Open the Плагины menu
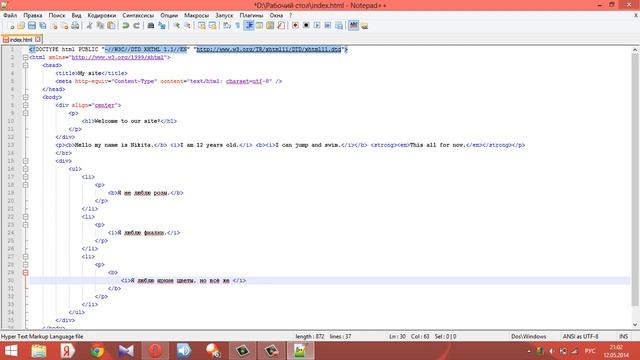640x360 pixels. pos(251,15)
